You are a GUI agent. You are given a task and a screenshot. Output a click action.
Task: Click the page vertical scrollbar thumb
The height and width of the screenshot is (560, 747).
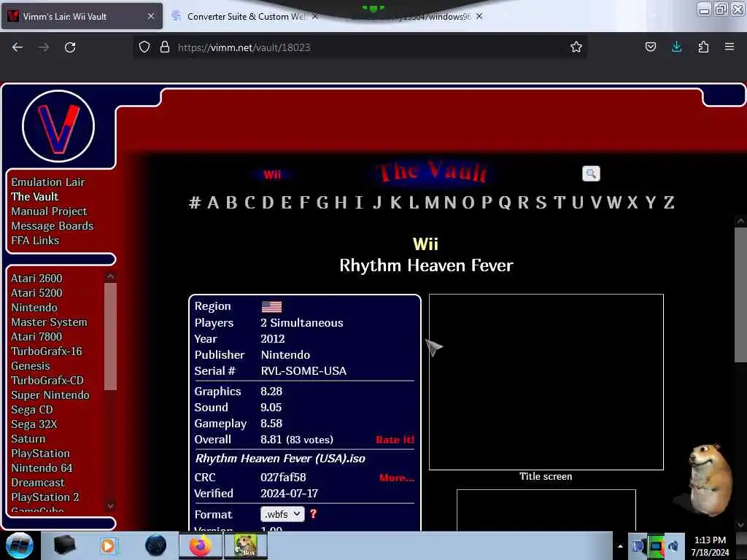740,295
